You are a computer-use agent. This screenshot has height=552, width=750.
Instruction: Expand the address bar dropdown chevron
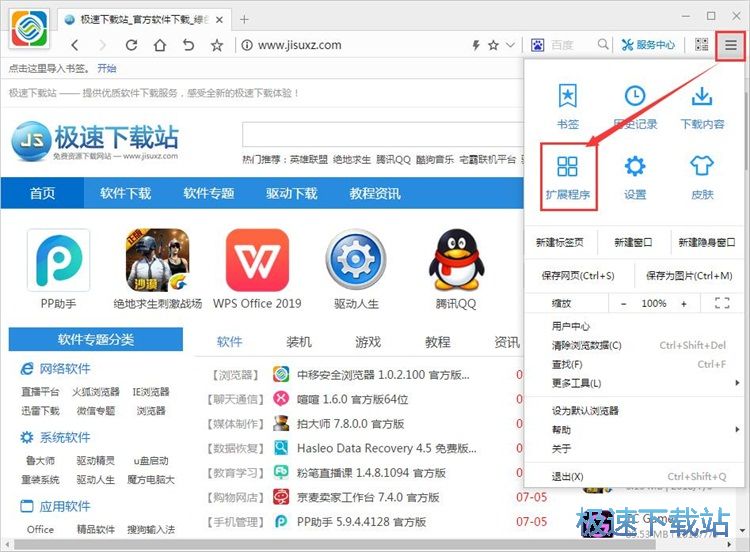point(510,45)
